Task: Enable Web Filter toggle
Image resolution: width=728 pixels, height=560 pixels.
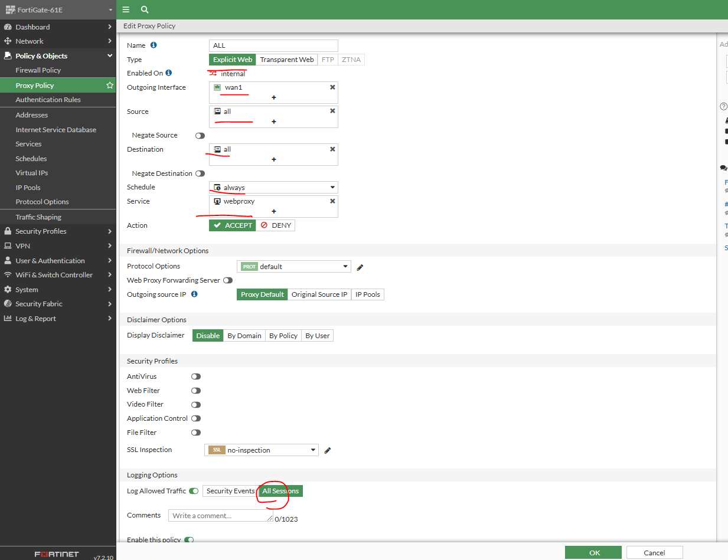Action: click(196, 391)
